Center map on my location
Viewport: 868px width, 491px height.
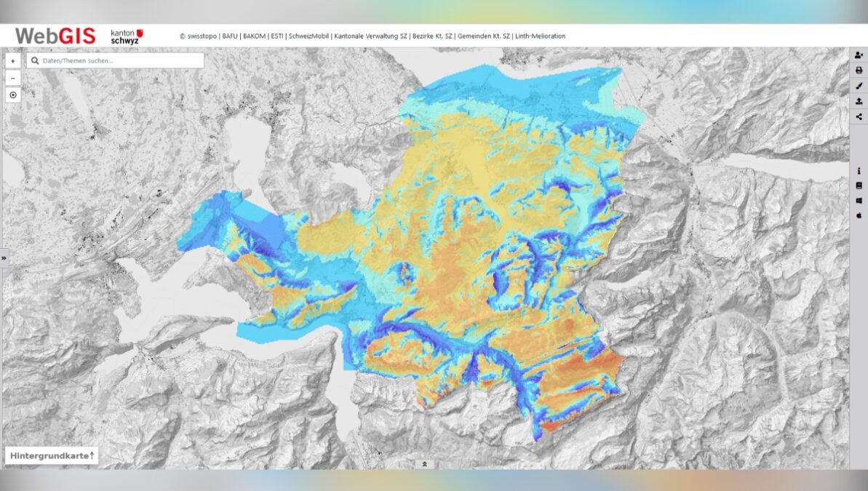13,95
